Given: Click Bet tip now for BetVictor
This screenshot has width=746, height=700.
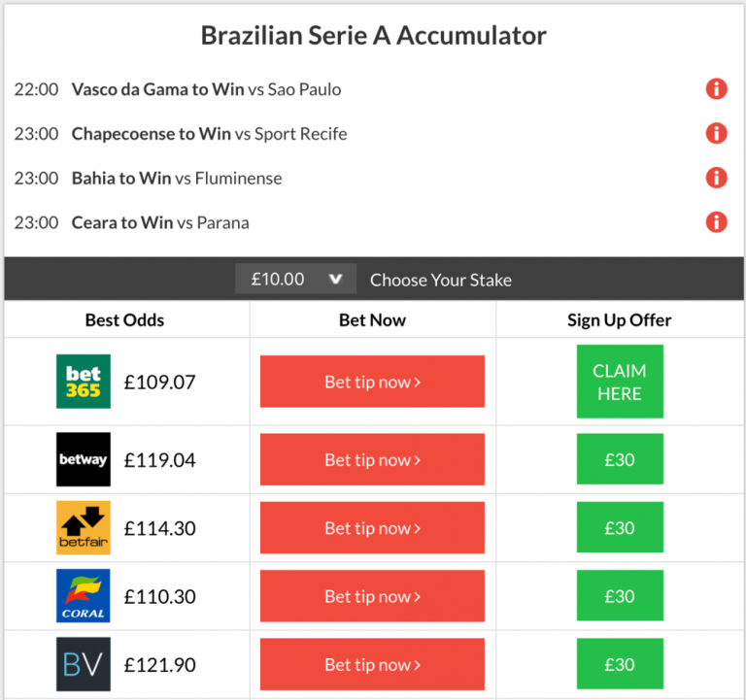Looking at the screenshot, I should [x=372, y=664].
